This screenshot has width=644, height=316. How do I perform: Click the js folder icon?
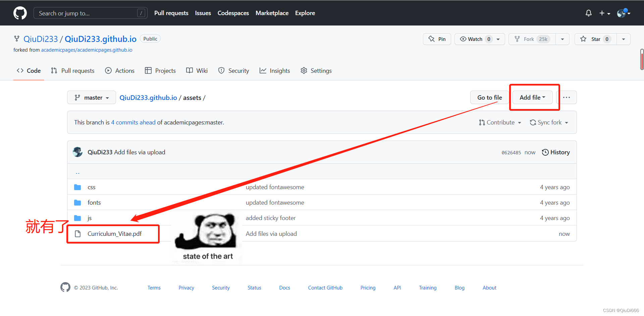77,218
